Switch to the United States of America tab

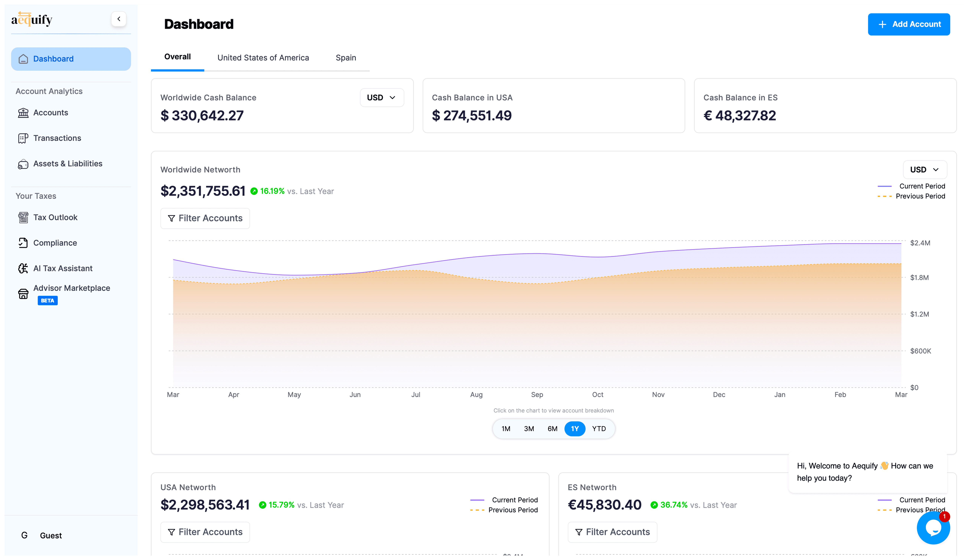point(263,58)
